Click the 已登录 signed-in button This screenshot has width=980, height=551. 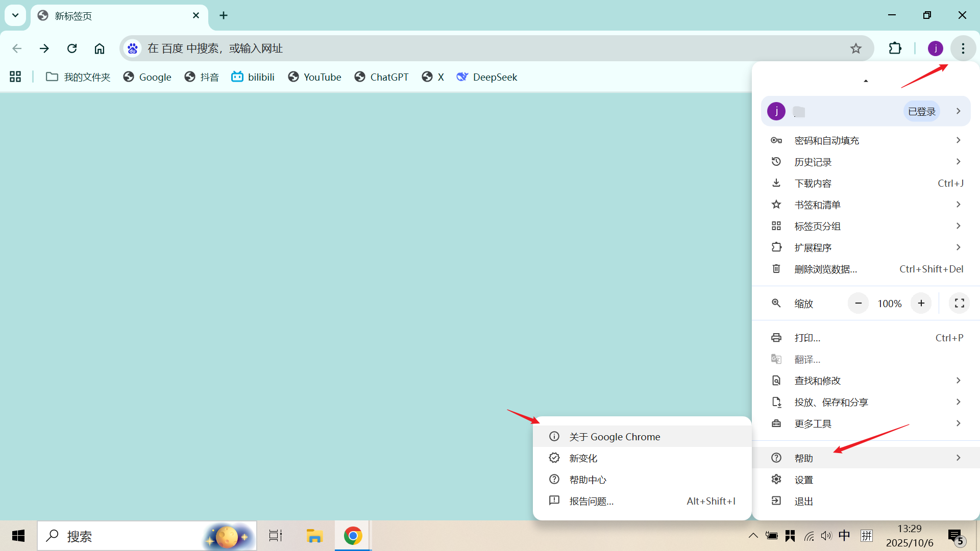[x=921, y=111]
